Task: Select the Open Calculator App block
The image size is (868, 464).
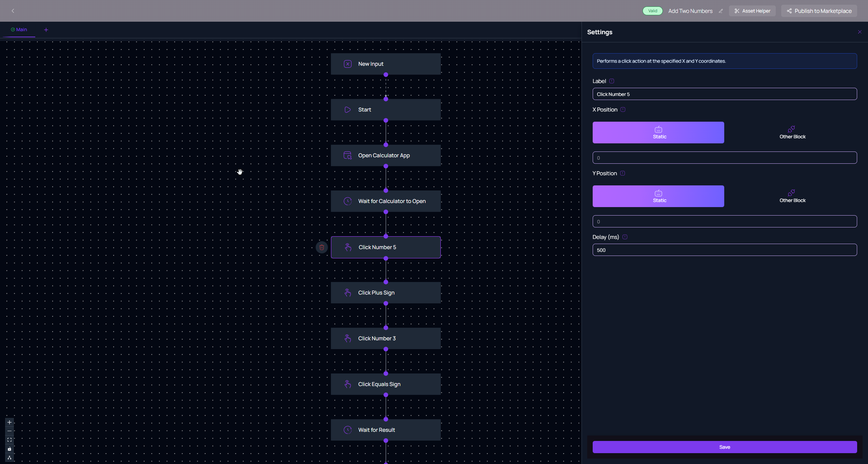Action: pyautogui.click(x=386, y=156)
